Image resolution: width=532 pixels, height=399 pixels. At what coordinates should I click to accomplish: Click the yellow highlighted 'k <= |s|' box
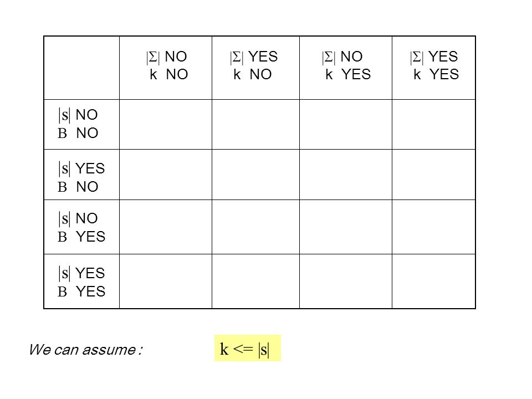coord(248,348)
